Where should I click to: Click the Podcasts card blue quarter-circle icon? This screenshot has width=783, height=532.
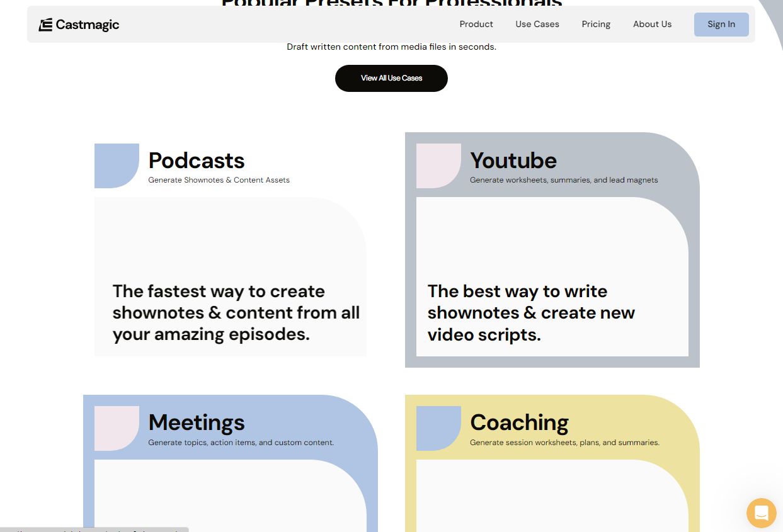[117, 166]
